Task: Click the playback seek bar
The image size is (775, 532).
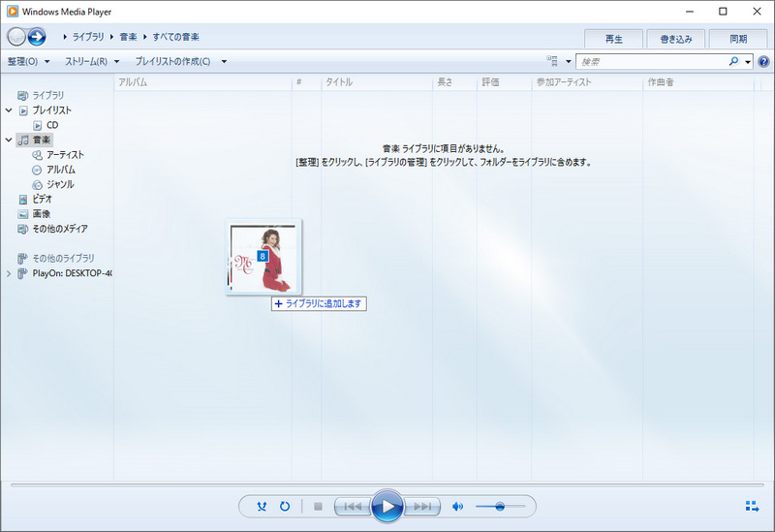Action: point(387,485)
